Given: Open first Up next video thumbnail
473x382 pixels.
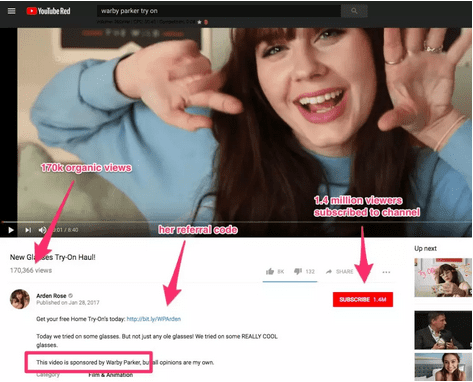Looking at the screenshot, I should point(443,277).
